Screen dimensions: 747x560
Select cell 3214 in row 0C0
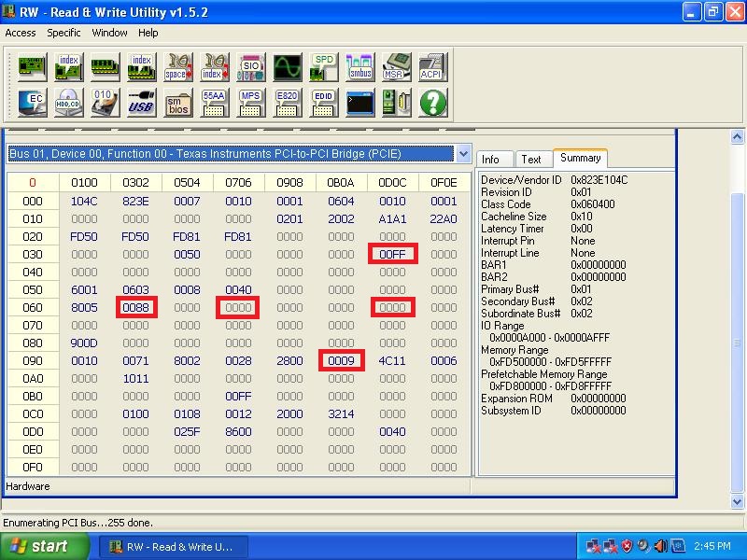coord(341,414)
